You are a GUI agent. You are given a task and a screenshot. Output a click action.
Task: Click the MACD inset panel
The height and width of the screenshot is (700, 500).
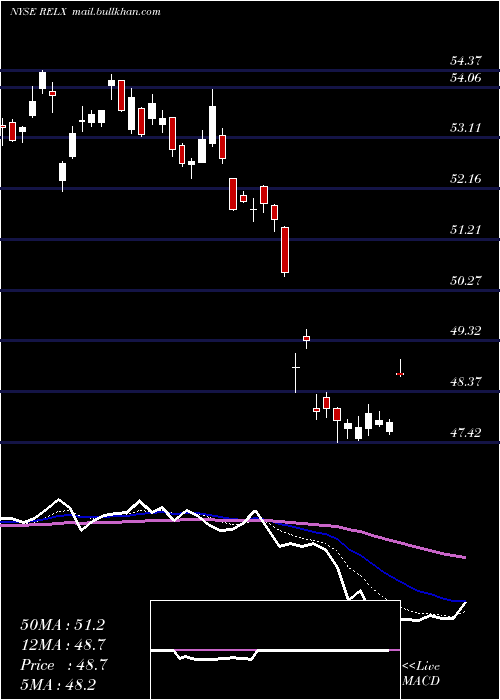(275, 650)
